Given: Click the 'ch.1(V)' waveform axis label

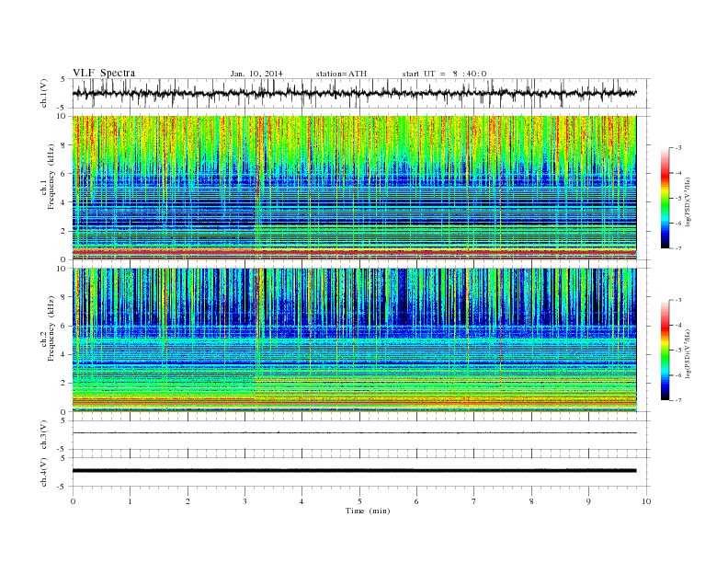Looking at the screenshot, I should click(x=44, y=93).
